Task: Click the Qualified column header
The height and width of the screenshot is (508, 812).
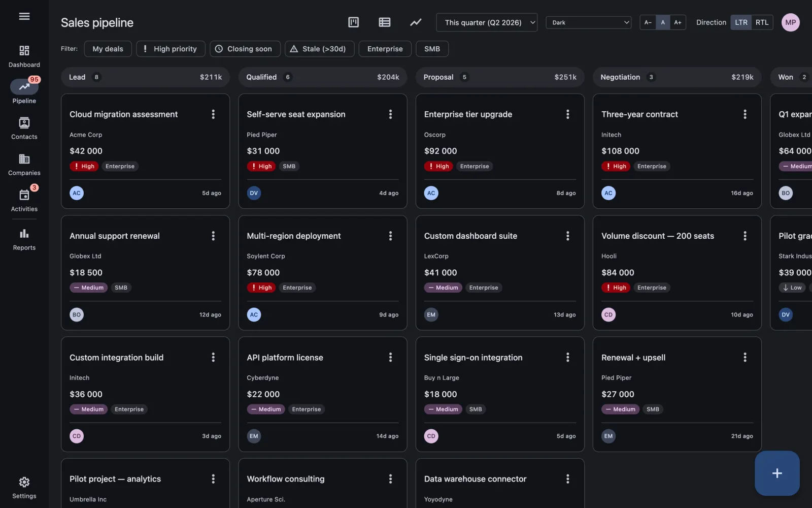Action: [x=322, y=77]
